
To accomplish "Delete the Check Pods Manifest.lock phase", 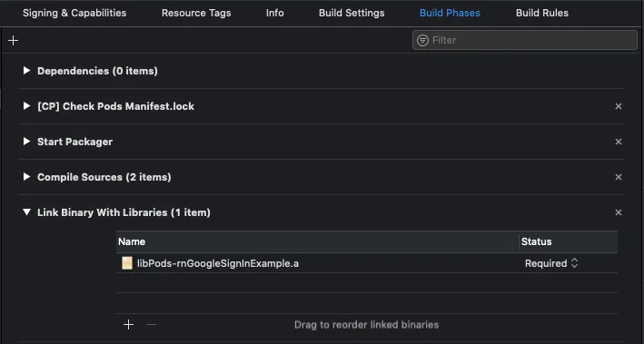I will pos(619,106).
